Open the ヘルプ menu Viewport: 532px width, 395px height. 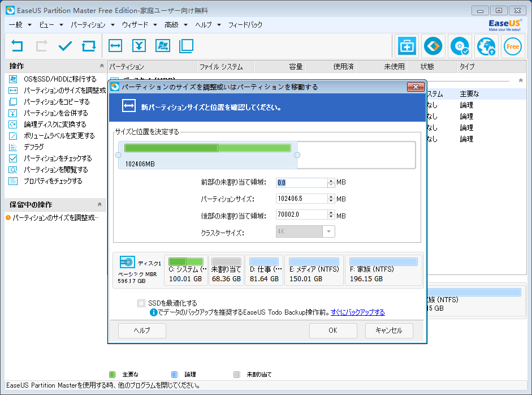point(208,25)
